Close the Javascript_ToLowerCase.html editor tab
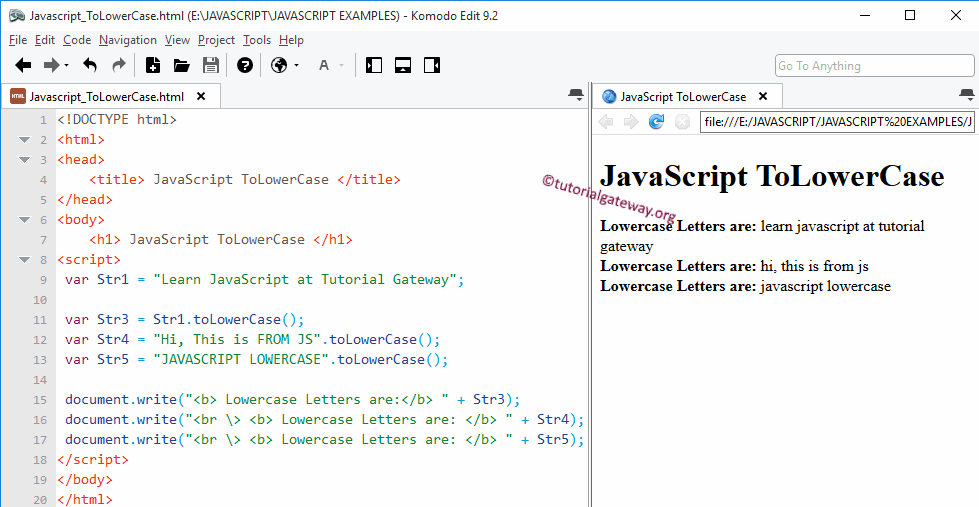This screenshot has height=507, width=979. 201,97
